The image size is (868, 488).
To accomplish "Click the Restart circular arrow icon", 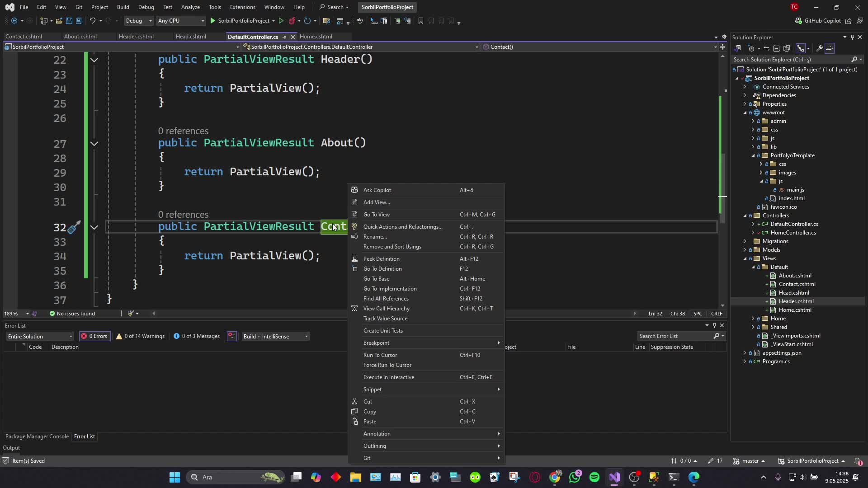I will click(307, 21).
